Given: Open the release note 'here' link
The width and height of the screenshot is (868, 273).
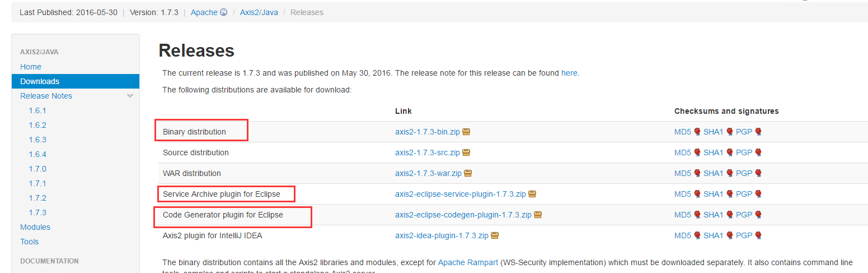Looking at the screenshot, I should pyautogui.click(x=569, y=73).
